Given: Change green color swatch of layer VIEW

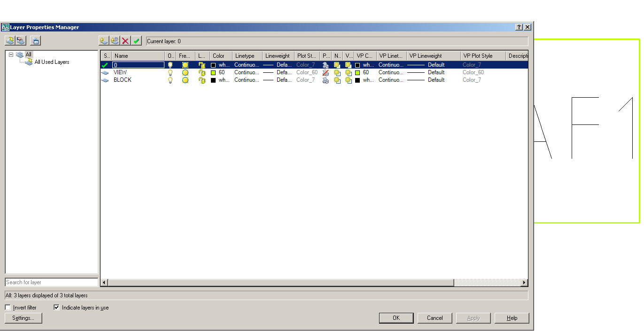Looking at the screenshot, I should coord(214,73).
